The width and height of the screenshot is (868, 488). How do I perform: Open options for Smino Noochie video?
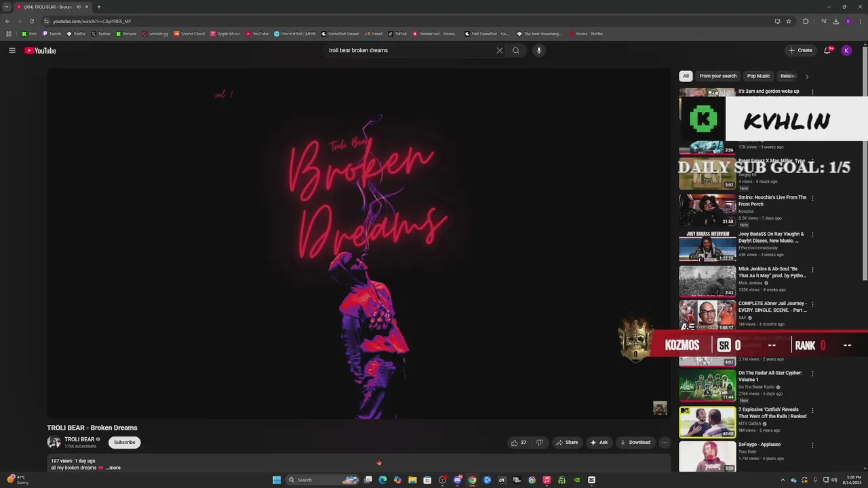click(x=812, y=198)
